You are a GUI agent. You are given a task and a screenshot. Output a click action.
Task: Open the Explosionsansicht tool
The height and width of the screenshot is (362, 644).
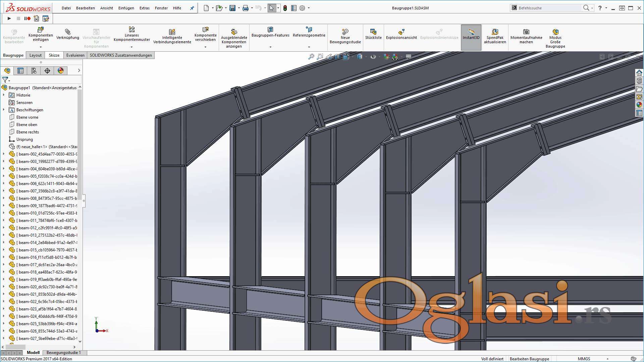tap(401, 32)
